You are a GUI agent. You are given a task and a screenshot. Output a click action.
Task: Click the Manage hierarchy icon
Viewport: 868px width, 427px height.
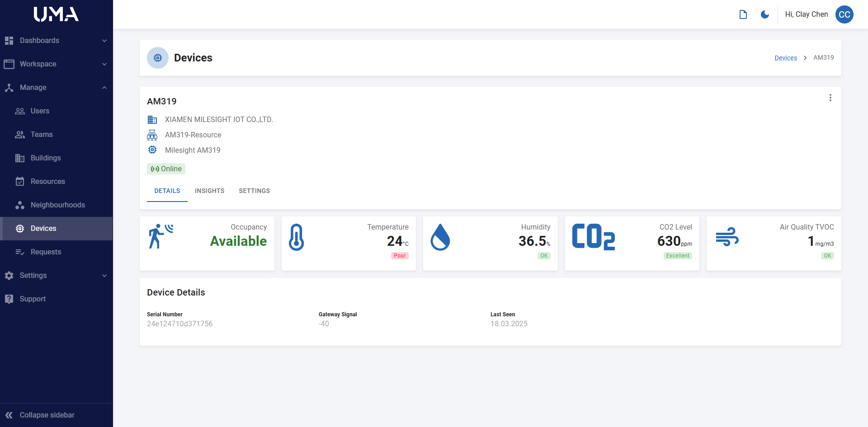tap(9, 88)
